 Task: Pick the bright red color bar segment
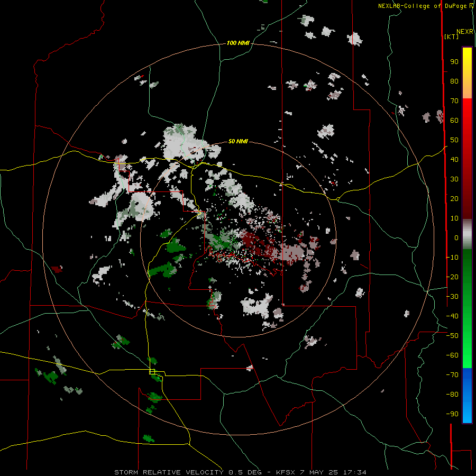(x=467, y=109)
